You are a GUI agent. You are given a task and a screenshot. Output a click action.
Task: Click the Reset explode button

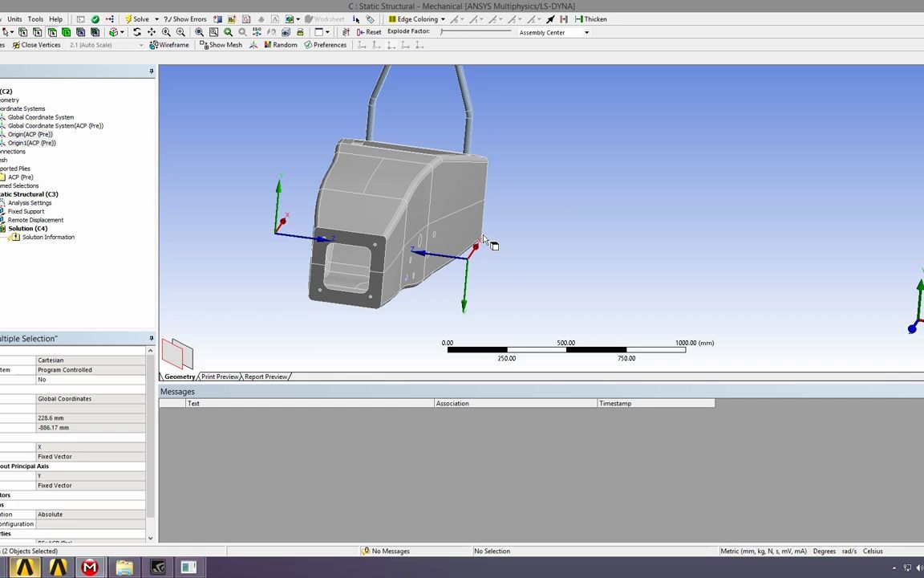point(372,31)
